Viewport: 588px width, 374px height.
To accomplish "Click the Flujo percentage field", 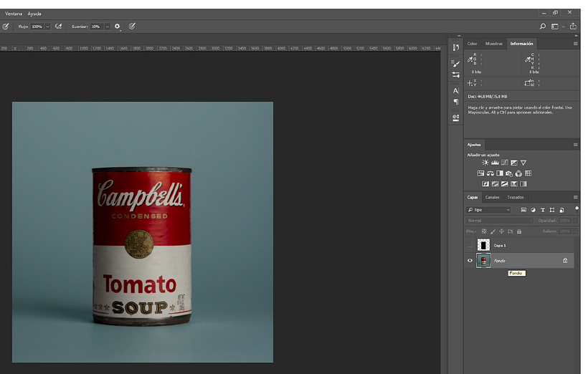I will pyautogui.click(x=37, y=27).
